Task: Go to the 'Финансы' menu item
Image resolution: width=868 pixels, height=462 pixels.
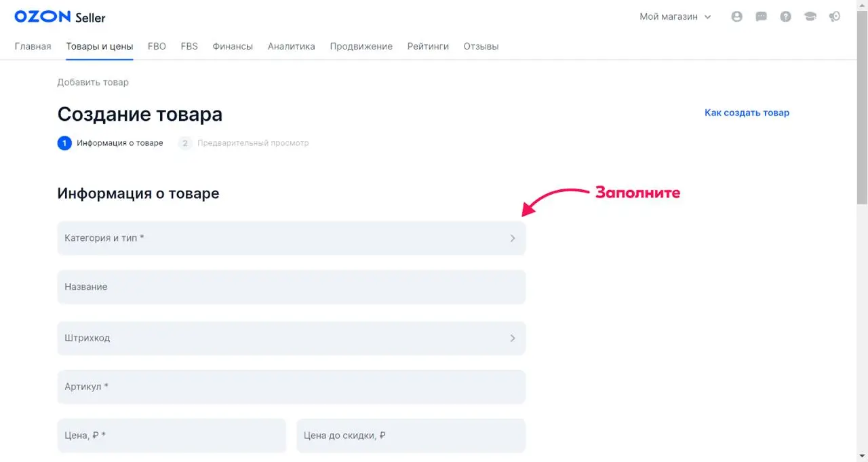Action: pyautogui.click(x=233, y=47)
